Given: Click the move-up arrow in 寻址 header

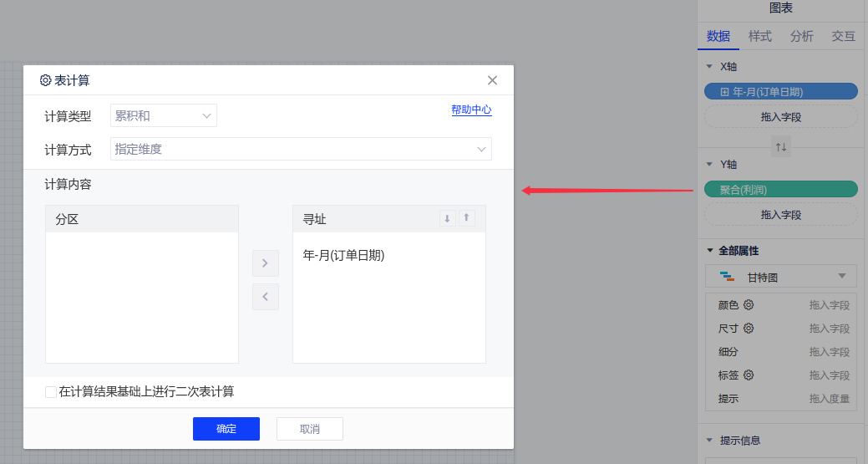Looking at the screenshot, I should (x=467, y=218).
